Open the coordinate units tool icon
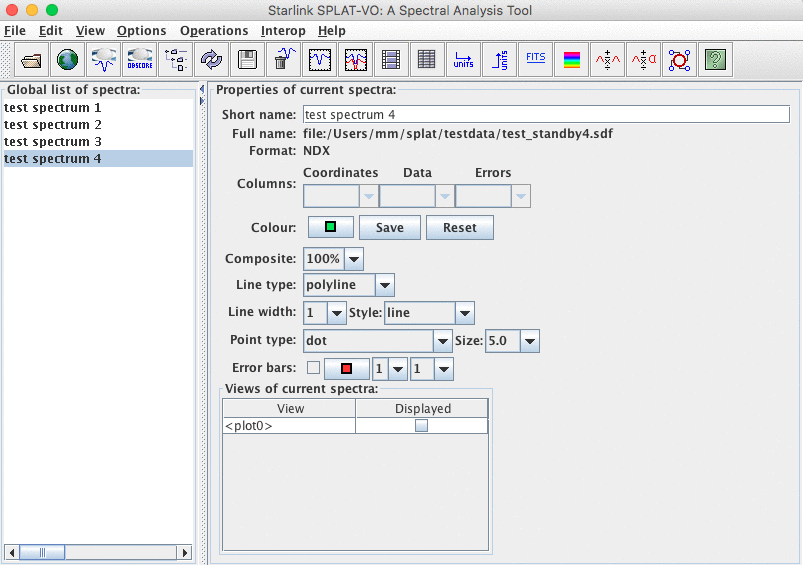803x565 pixels. coord(463,60)
